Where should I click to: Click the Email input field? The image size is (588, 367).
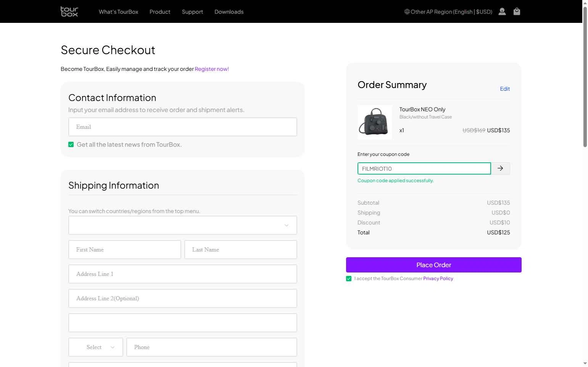[x=183, y=127]
